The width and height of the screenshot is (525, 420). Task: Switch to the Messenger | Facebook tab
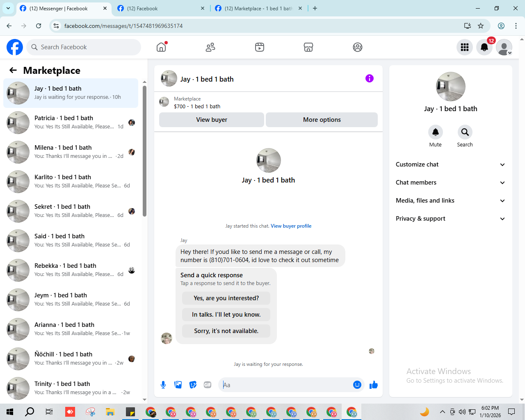pyautogui.click(x=64, y=8)
